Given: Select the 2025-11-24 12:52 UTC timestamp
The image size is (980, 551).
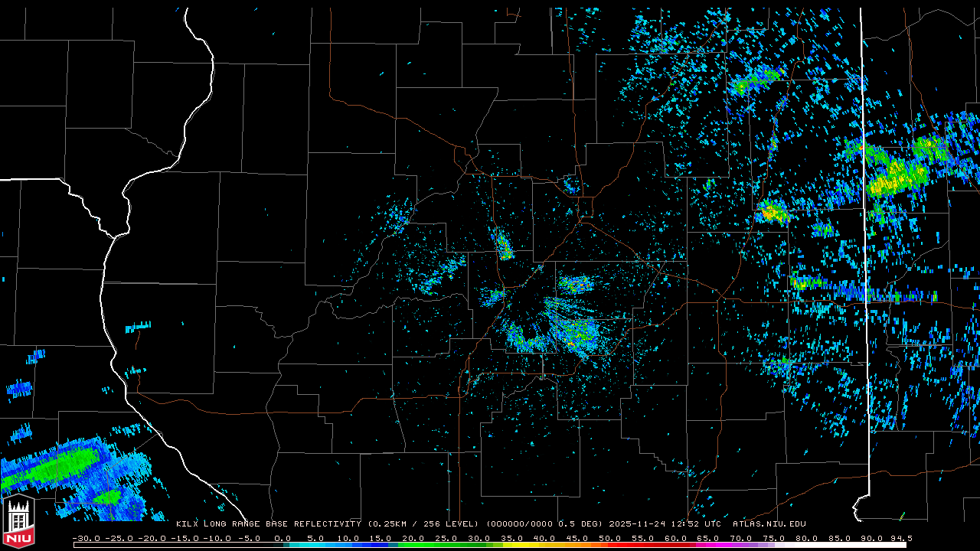Looking at the screenshot, I should coord(665,524).
